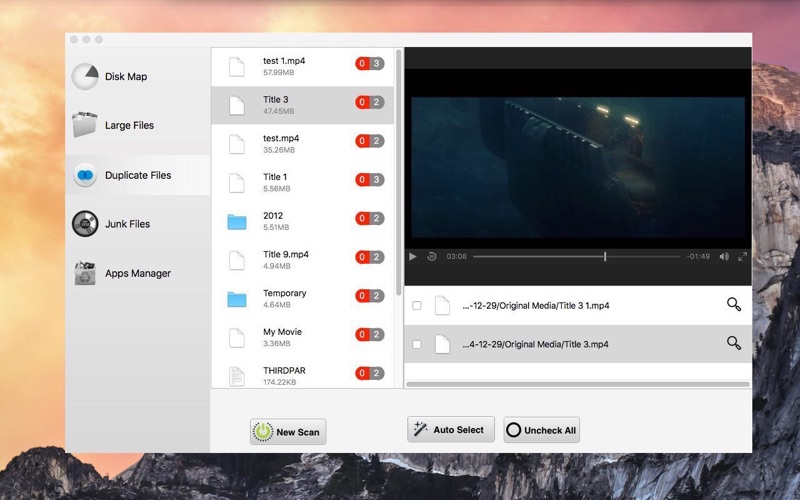Select the test 1.mp4 duplicate entry
Viewport: 800px width, 500px height.
click(303, 67)
